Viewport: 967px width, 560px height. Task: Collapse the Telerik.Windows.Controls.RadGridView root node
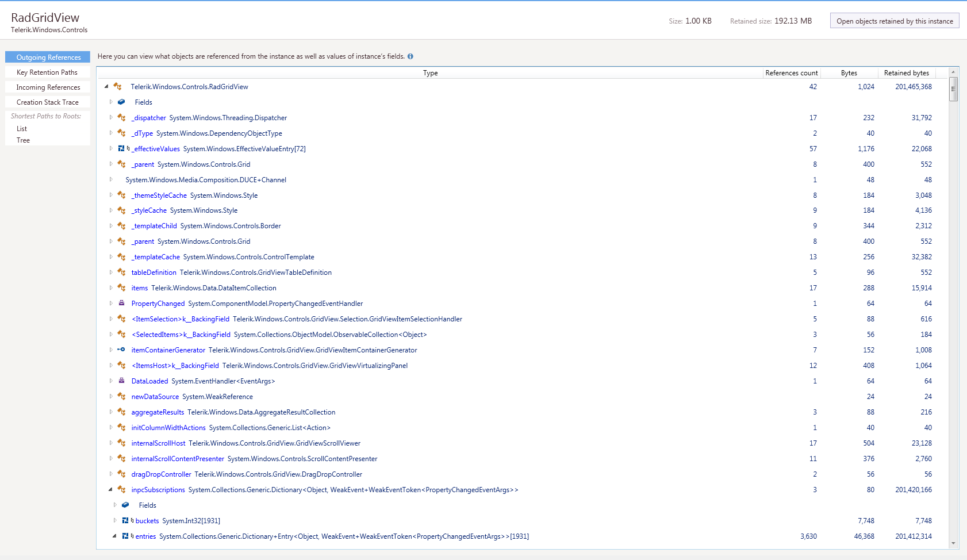[x=106, y=87]
